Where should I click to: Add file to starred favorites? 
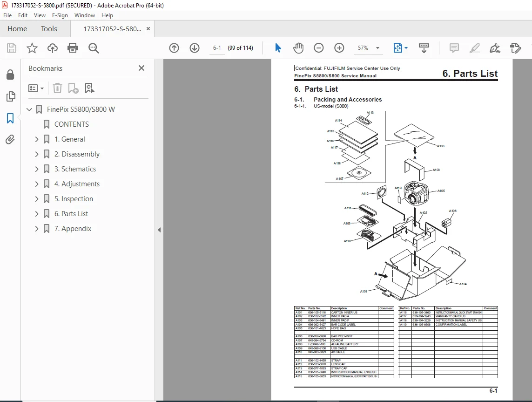coord(32,48)
